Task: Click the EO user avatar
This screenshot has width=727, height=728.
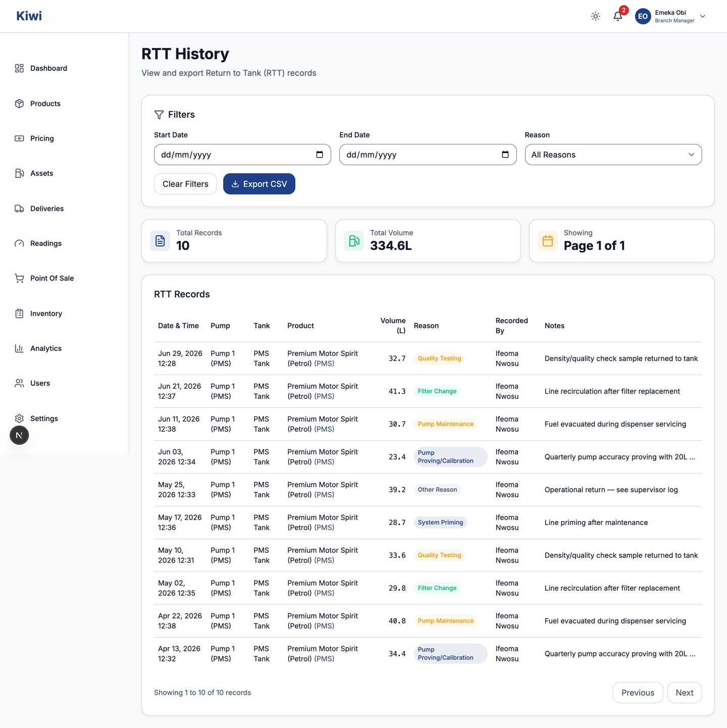Action: 643,16
